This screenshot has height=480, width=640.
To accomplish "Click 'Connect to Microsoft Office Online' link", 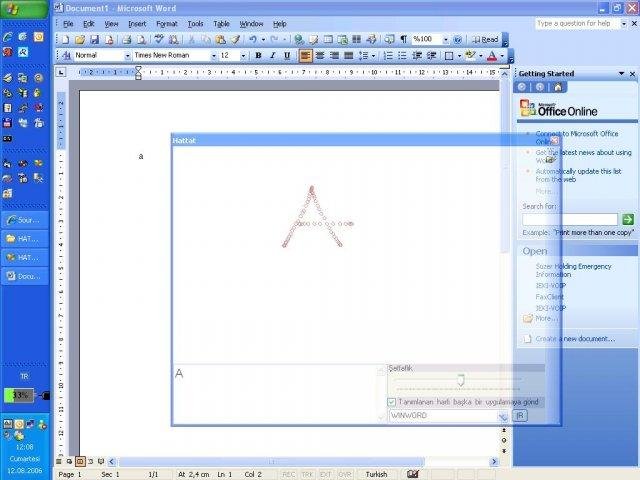I will point(577,138).
